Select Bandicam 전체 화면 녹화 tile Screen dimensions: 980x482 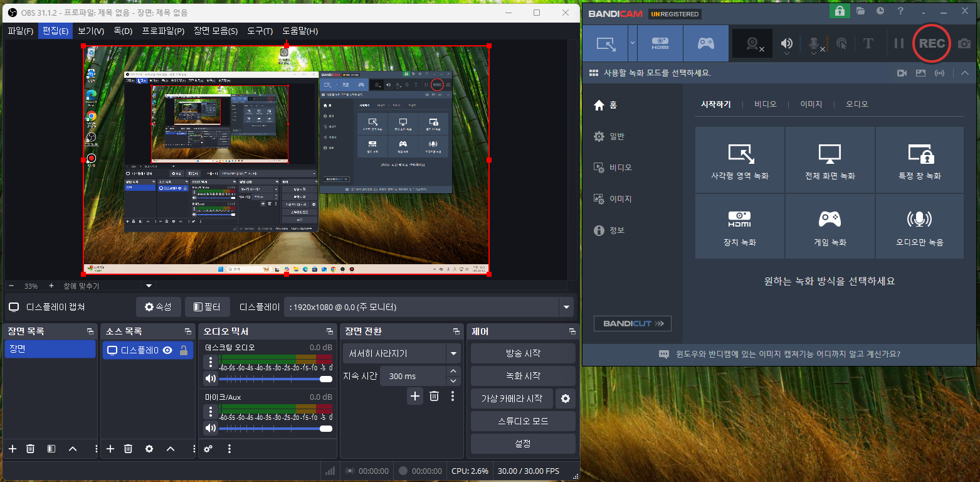coord(830,160)
